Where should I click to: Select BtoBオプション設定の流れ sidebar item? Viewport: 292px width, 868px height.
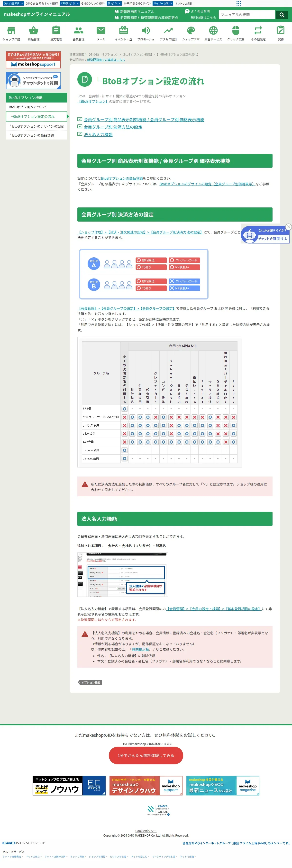36,117
